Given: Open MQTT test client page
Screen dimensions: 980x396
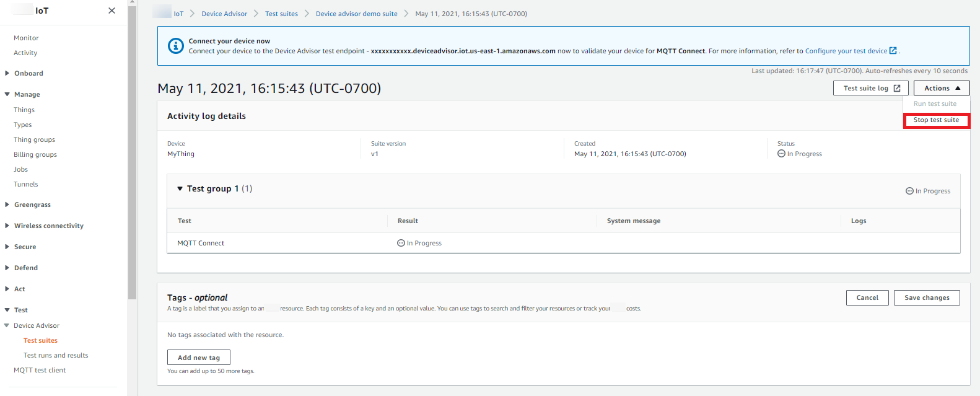Looking at the screenshot, I should (40, 370).
